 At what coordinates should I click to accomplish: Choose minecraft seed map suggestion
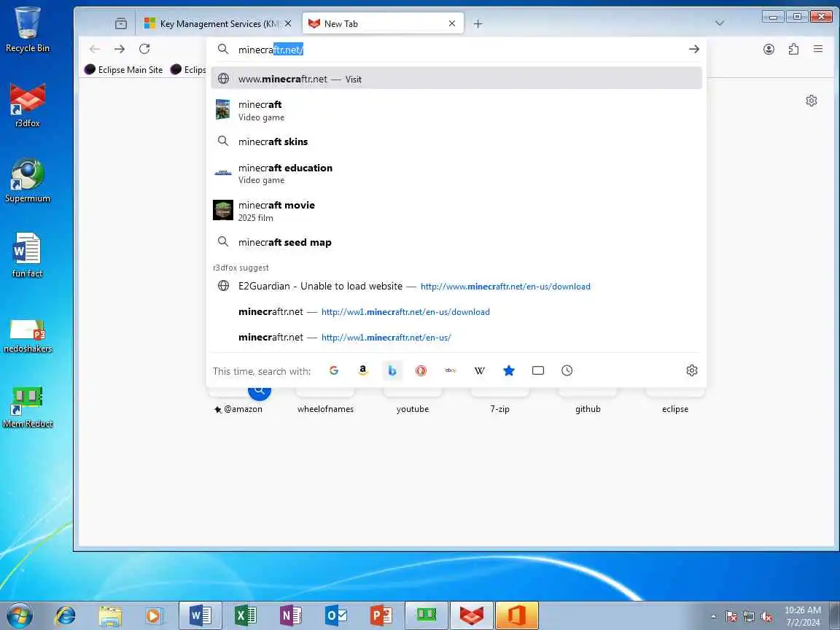click(x=456, y=242)
